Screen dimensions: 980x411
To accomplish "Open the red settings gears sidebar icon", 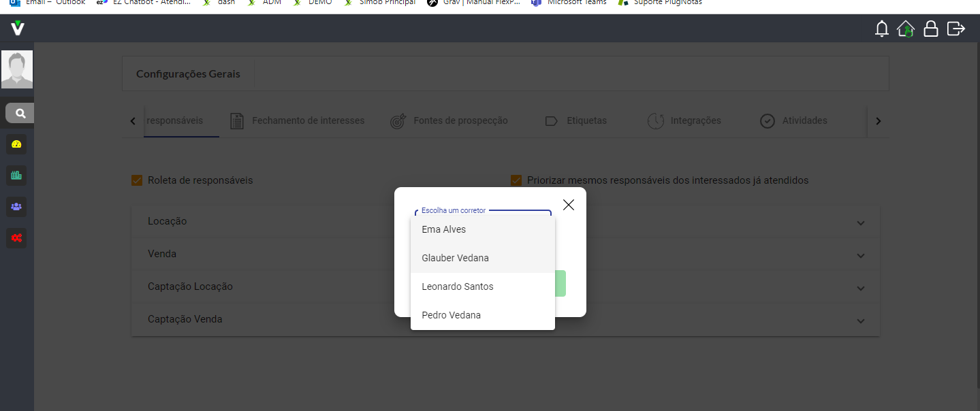I will point(16,237).
